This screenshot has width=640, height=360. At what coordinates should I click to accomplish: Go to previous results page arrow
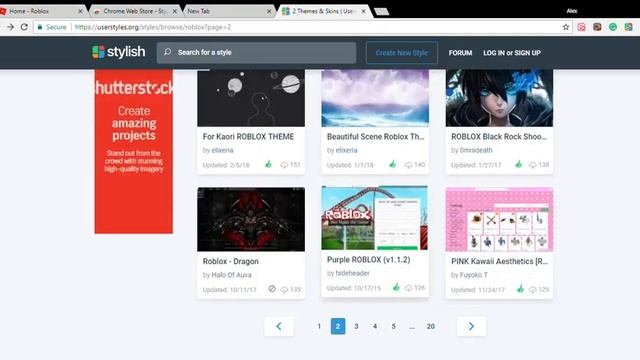[279, 326]
